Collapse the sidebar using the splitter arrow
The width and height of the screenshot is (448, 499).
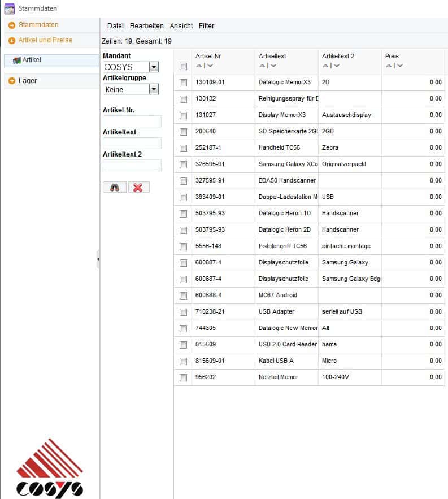click(98, 259)
